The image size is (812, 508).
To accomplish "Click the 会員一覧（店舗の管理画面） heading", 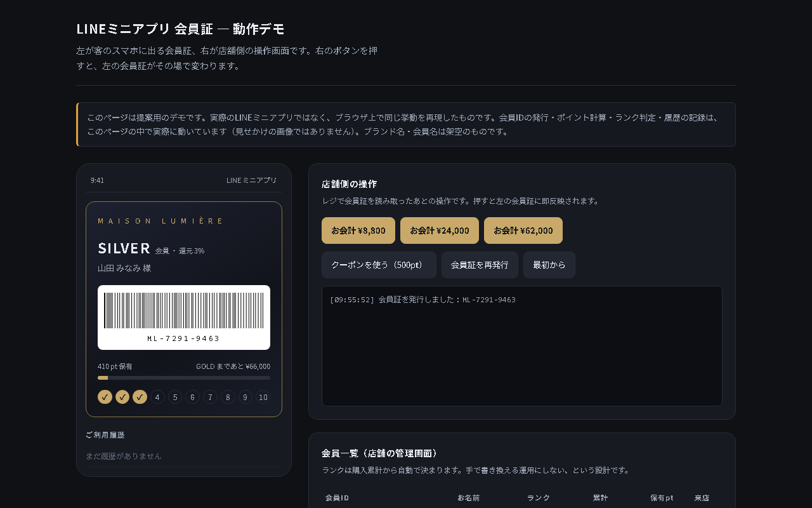I will 379,453.
